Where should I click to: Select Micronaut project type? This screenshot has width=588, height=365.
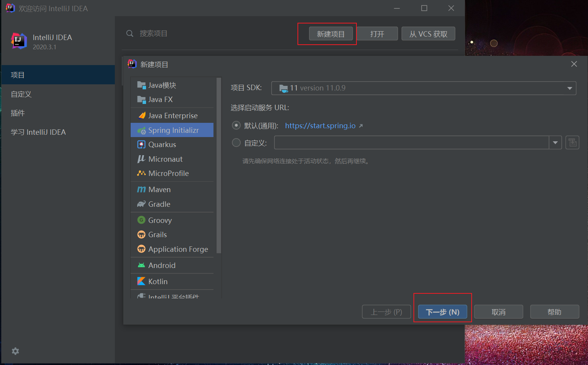pos(172,159)
